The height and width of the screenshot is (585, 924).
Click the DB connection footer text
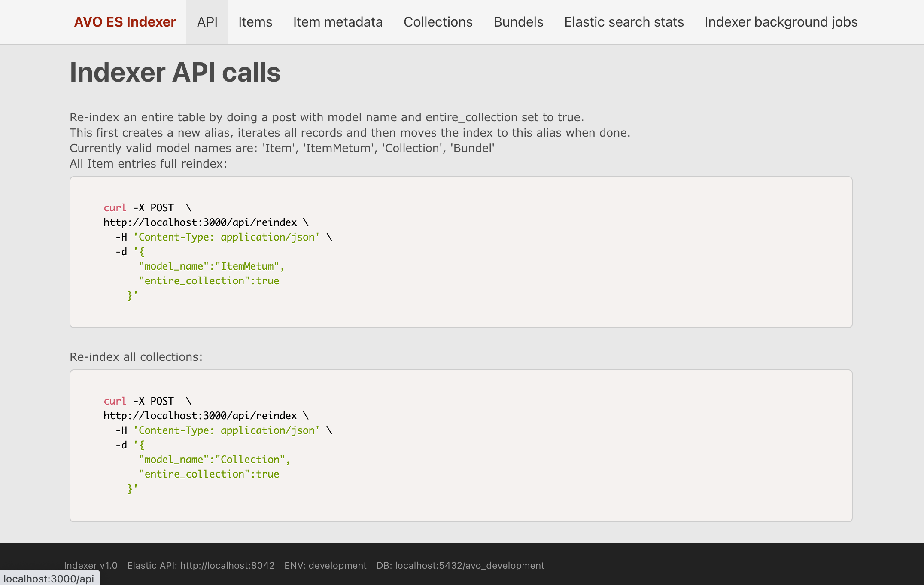click(460, 565)
